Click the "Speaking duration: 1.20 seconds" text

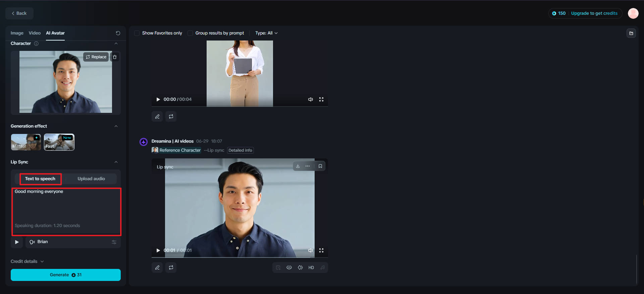[x=47, y=226]
